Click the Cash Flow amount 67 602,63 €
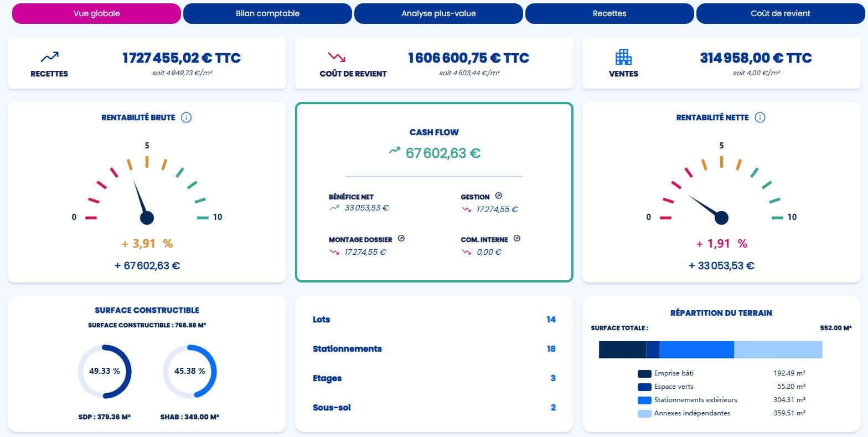Screen dimensions: 868x437 443,153
